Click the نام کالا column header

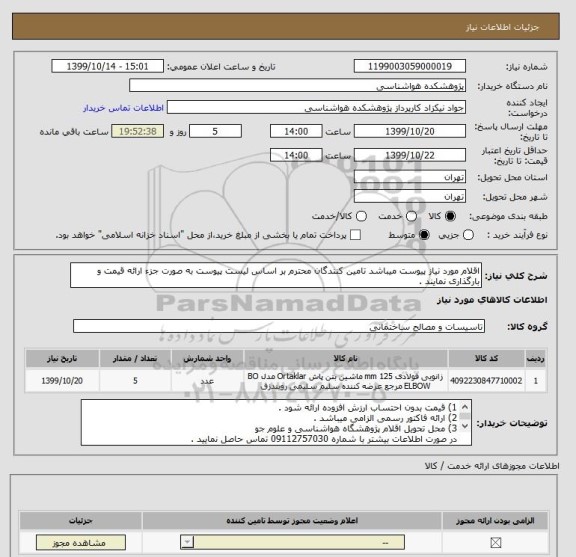pyautogui.click(x=345, y=359)
